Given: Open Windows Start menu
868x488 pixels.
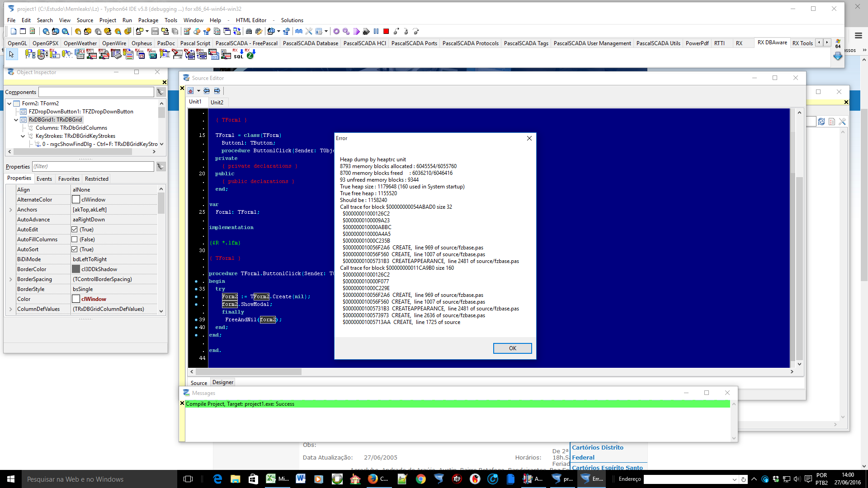Looking at the screenshot, I should 11,479.
